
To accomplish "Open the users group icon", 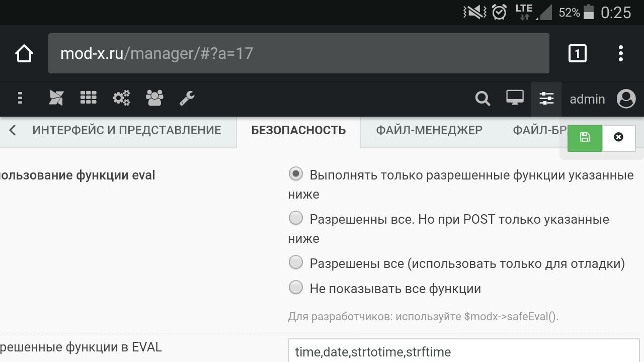I will [154, 98].
